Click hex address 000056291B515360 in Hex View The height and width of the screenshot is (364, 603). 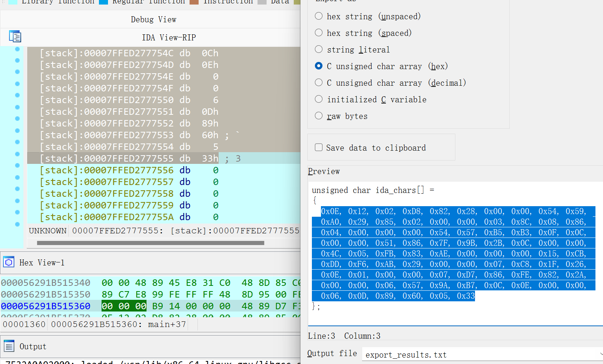[46, 306]
